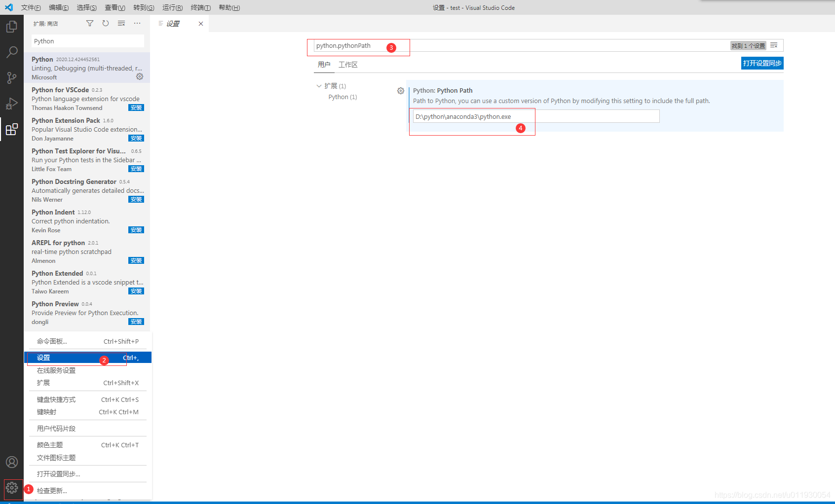Click the 打开设置同步 button
Viewport: 835px width, 504px height.
762,63
